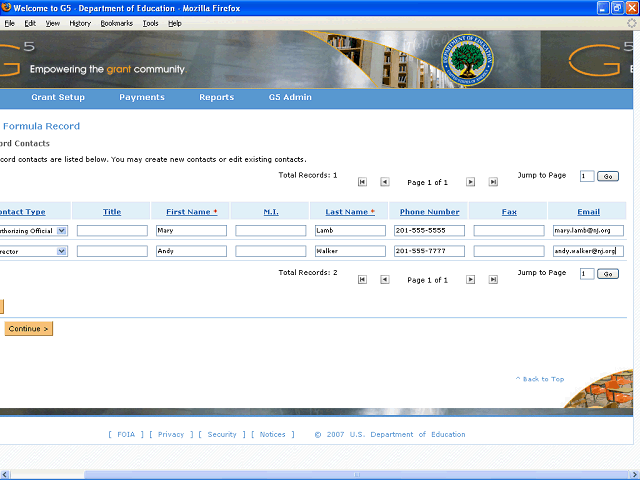Click the bottom first-page pagination icon
This screenshot has width=640, height=480.
pos(362,280)
